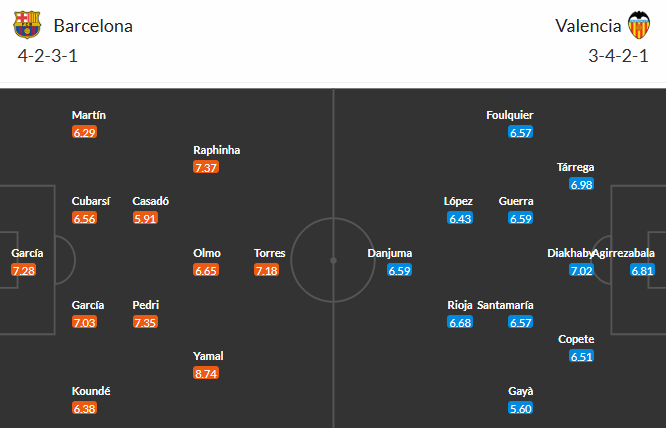Click the Barcelona club crest
The height and width of the screenshot is (428, 666).
pos(27,25)
